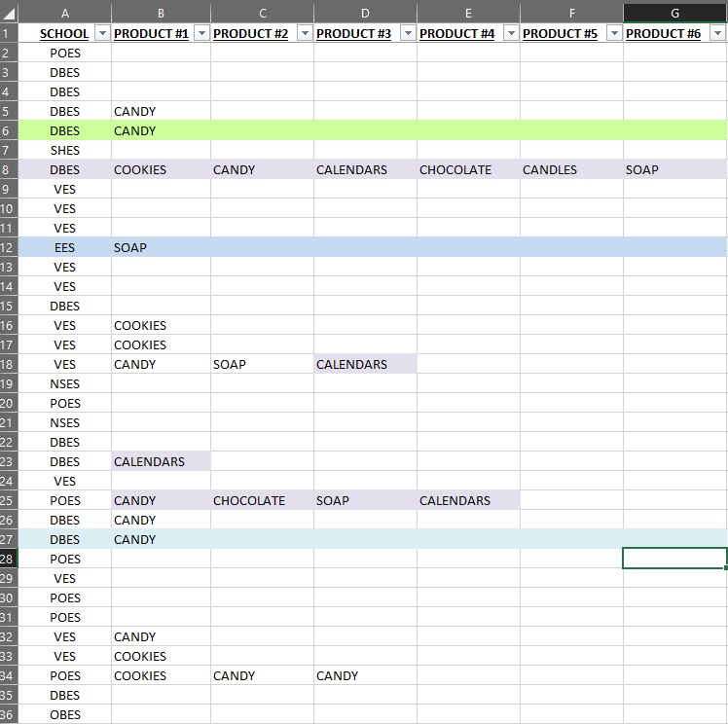Select COOKIES cell in row 8
Screen dimensions: 728x724
click(161, 169)
